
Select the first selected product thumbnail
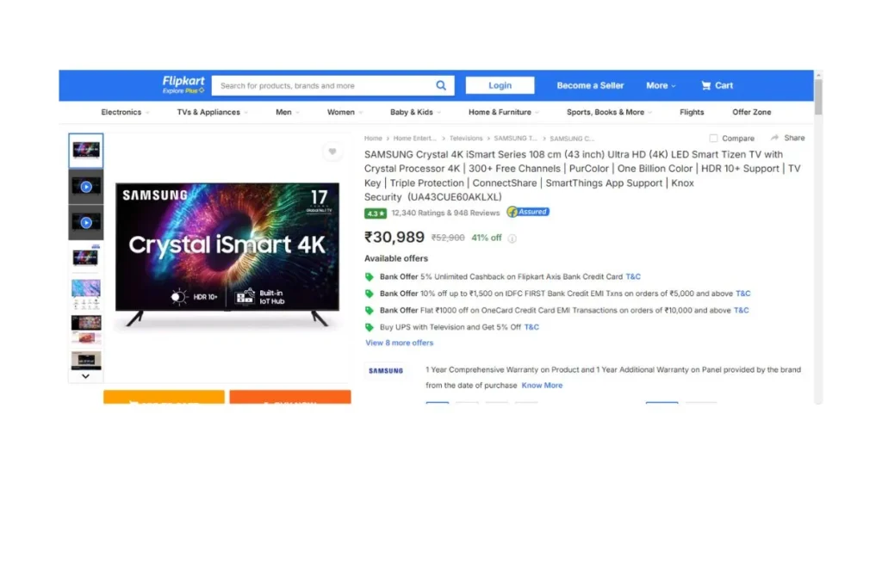click(86, 151)
